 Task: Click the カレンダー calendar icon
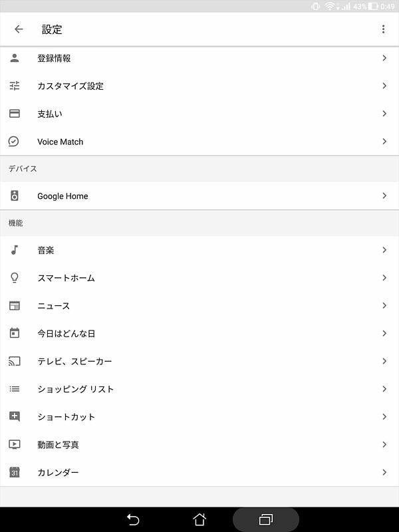coord(14,472)
